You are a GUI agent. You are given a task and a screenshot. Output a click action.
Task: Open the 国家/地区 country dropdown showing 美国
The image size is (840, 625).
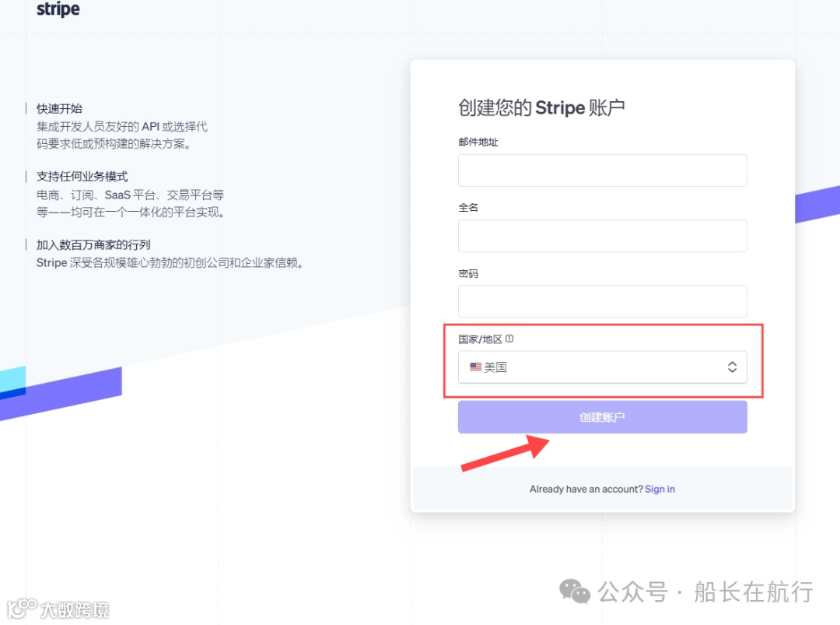[602, 367]
